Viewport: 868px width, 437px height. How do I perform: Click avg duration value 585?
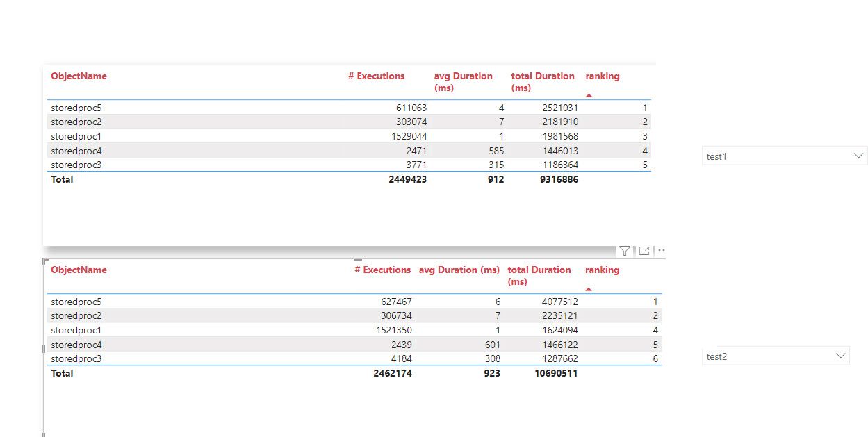click(x=496, y=151)
